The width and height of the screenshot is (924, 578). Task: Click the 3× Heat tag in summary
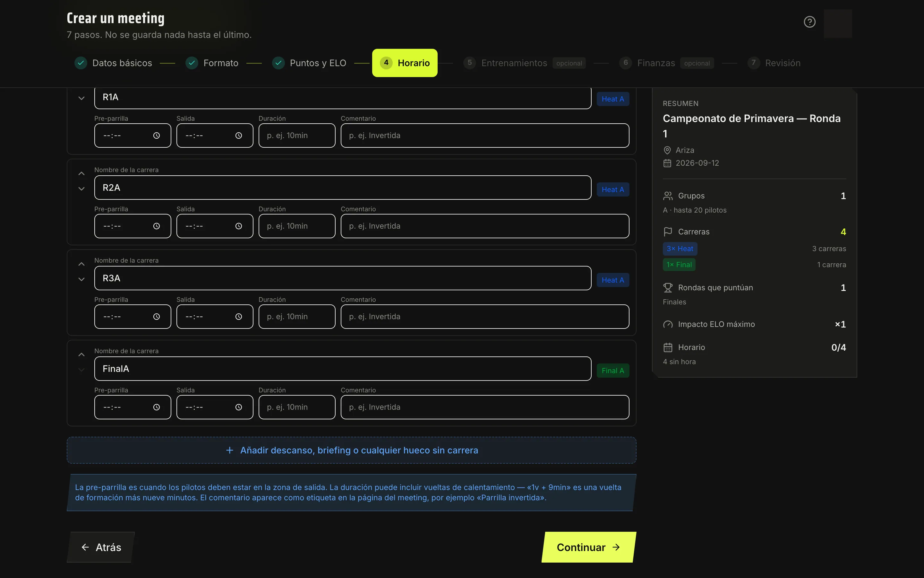coord(680,249)
